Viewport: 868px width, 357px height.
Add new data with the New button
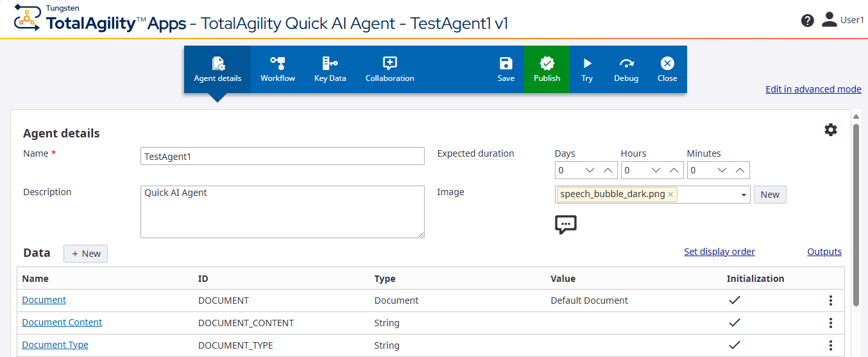pos(86,254)
